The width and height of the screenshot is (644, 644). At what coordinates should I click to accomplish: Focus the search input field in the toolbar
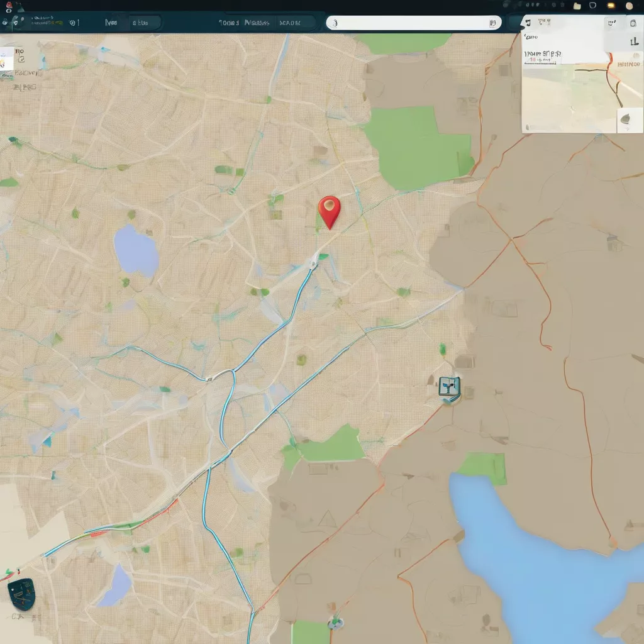click(409, 23)
